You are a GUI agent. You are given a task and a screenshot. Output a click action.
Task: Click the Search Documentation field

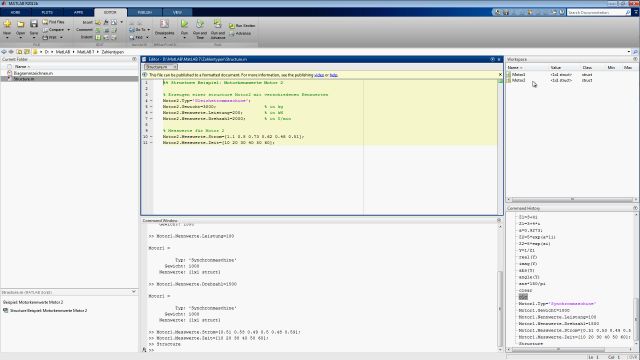[x=596, y=13]
